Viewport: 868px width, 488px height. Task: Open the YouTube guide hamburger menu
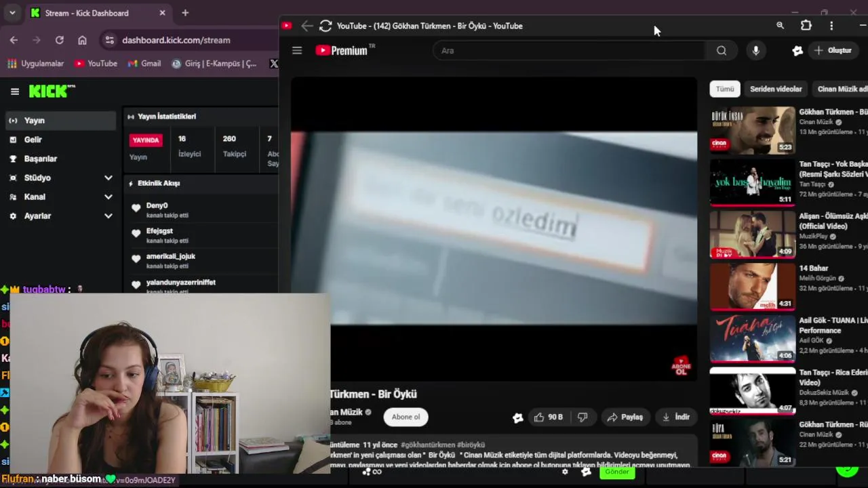tap(297, 51)
